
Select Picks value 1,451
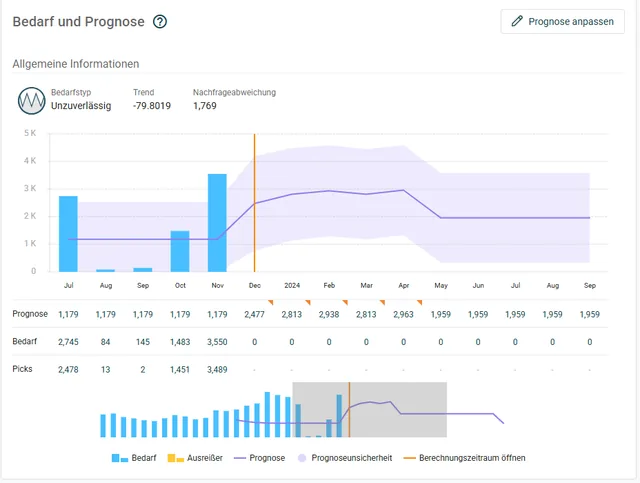point(180,369)
